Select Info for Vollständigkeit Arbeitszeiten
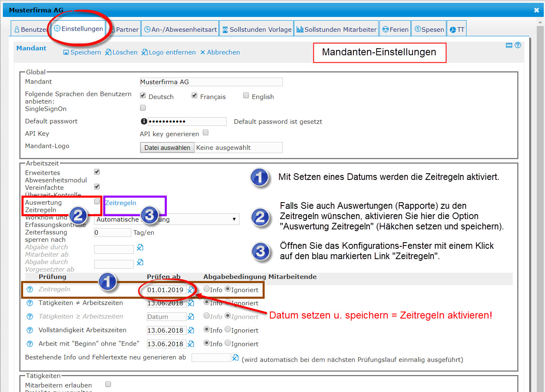The width and height of the screenshot is (545, 392). coord(207,329)
